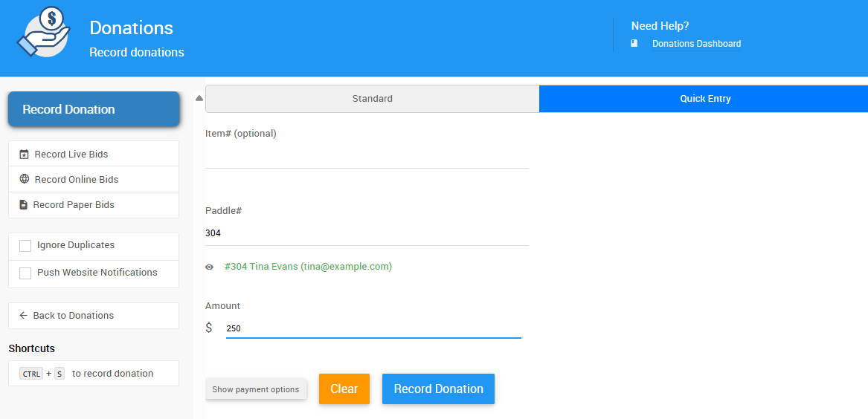
Task: Enable the Ignore Duplicates checkbox
Action: tap(25, 245)
